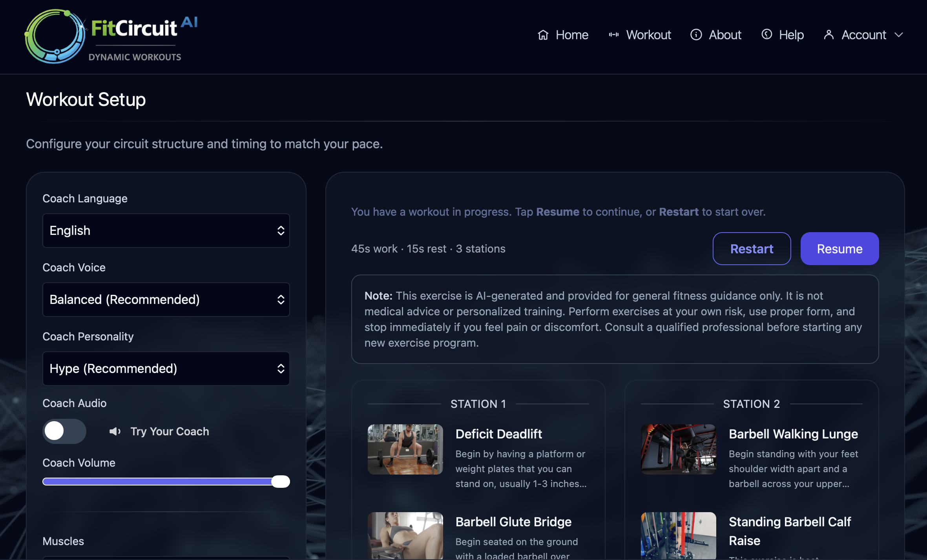This screenshot has height=560, width=927.
Task: Expand the Account menu chevron
Action: [x=899, y=35]
